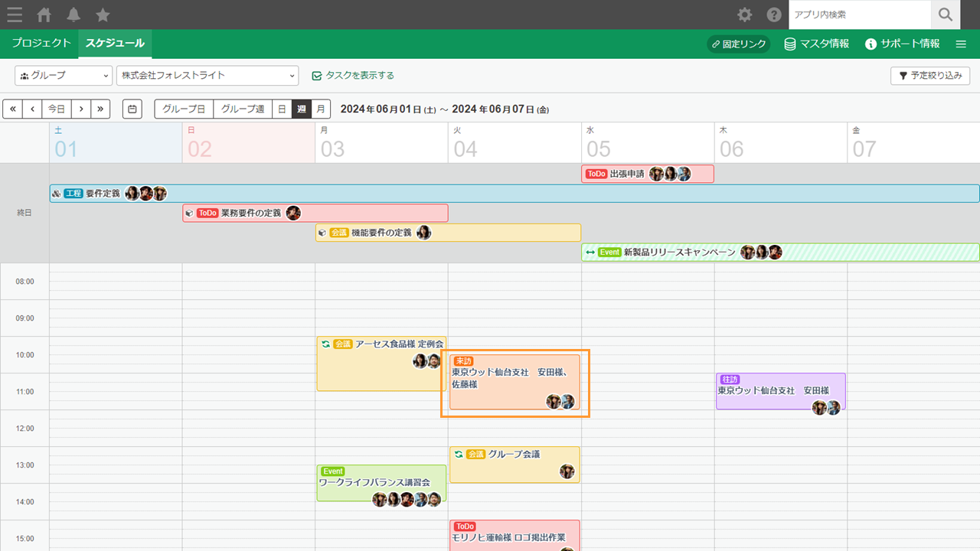Click the Event tag on 新製品リリースキャンペーン
Image resolution: width=980 pixels, height=551 pixels.
tap(609, 253)
